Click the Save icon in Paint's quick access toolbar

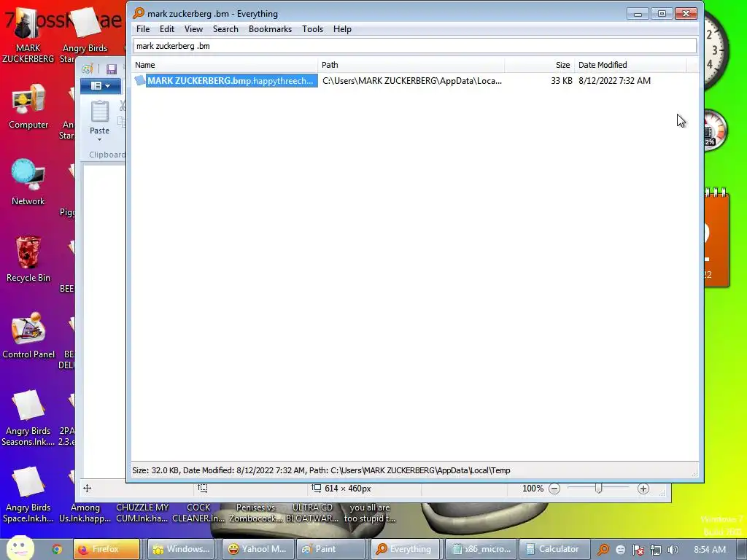[112, 69]
